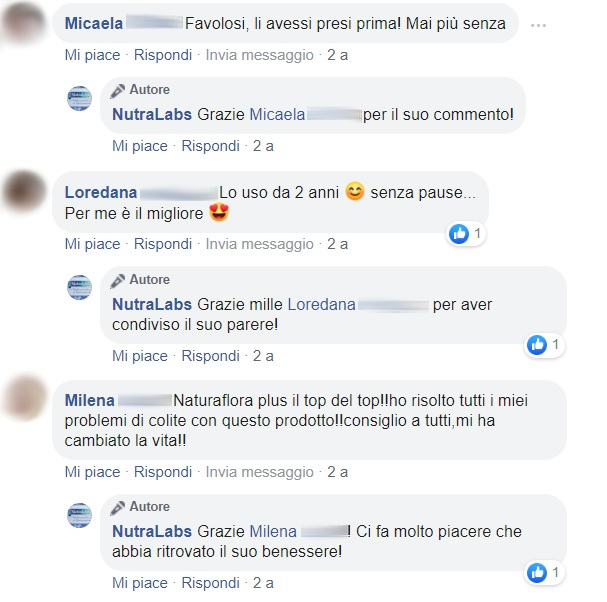
Task: Click Rispondi under the NutraLabs reply to Micaela
Action: (x=211, y=146)
